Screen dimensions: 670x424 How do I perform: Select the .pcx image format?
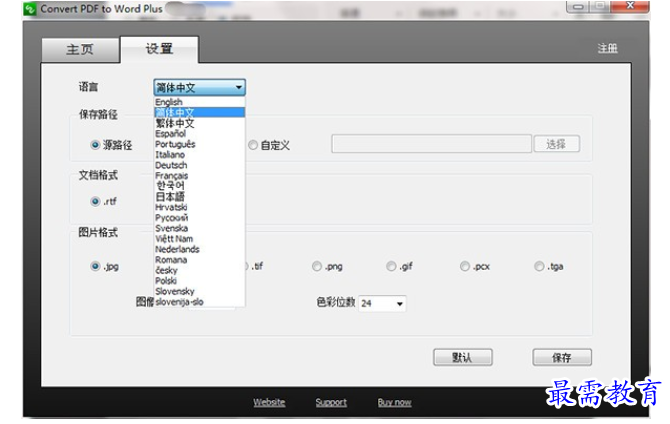point(465,266)
